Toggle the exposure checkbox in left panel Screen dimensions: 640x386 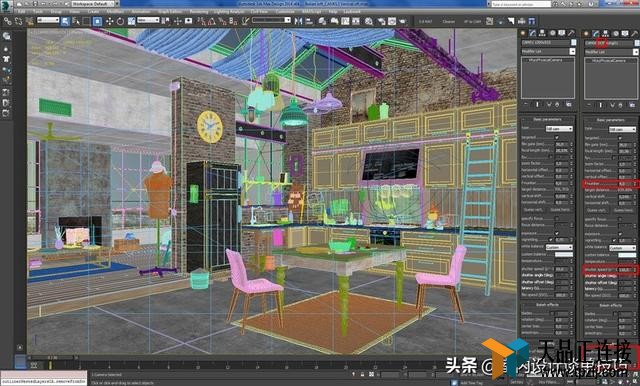click(x=556, y=233)
